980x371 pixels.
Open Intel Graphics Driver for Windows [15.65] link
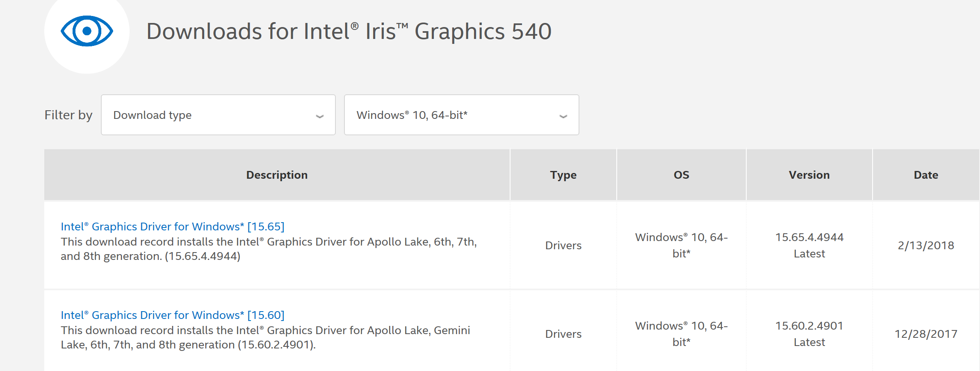172,226
